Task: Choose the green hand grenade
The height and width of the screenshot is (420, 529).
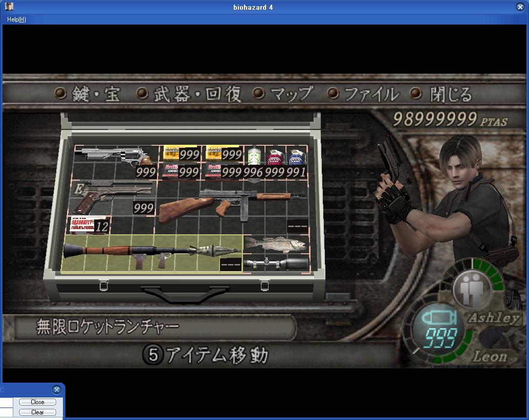Action: (253, 158)
